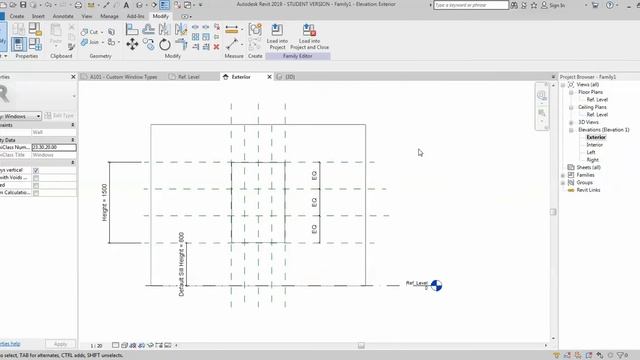640x360 pixels.
Task: Click the Cut geometry tool
Action: coord(89,32)
